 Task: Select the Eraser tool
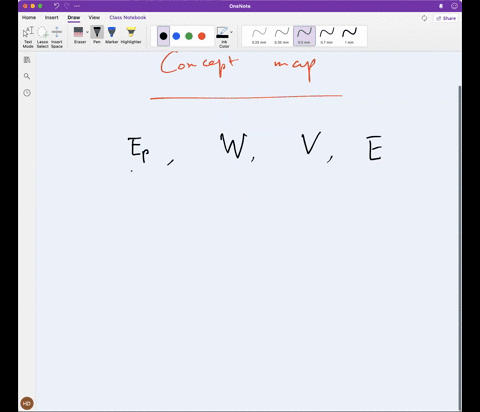click(79, 35)
